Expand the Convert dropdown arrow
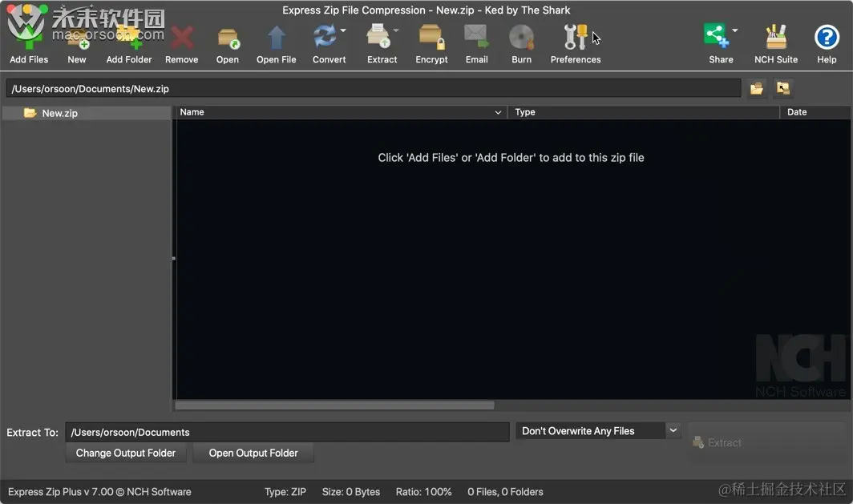The image size is (853, 504). click(x=343, y=30)
